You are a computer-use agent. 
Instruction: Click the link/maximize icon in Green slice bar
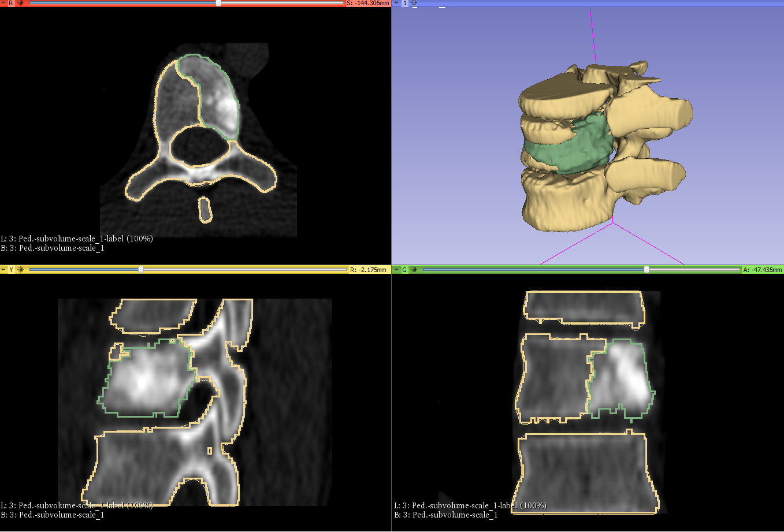pos(414,270)
